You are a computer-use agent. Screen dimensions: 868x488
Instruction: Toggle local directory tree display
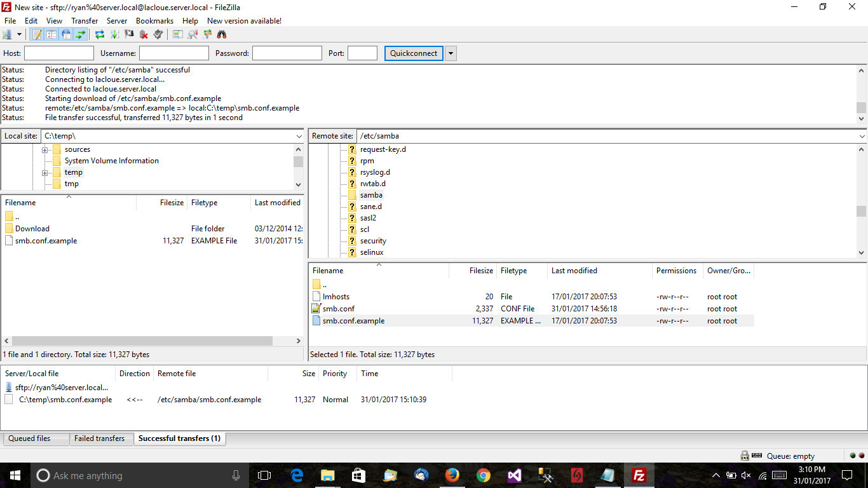pyautogui.click(x=51, y=34)
